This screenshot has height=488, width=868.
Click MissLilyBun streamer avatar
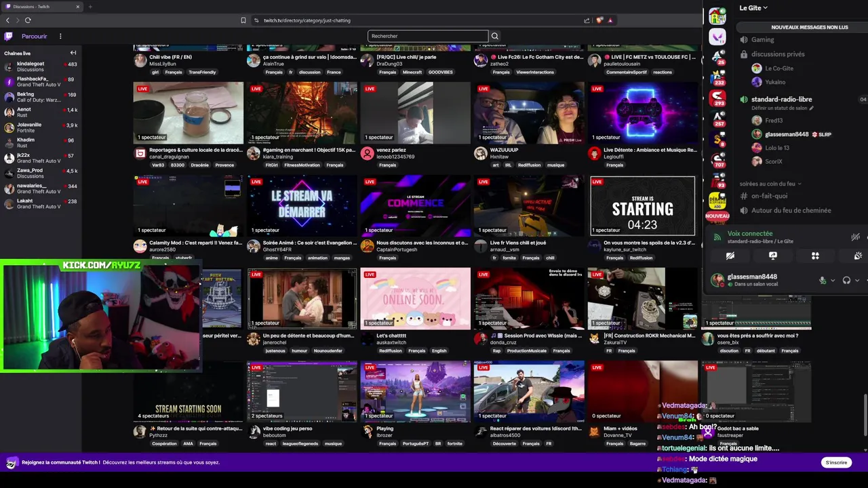tap(140, 60)
